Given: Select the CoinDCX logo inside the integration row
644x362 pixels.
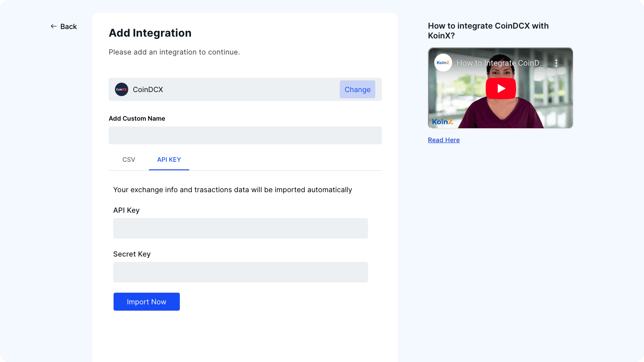Looking at the screenshot, I should tap(121, 89).
